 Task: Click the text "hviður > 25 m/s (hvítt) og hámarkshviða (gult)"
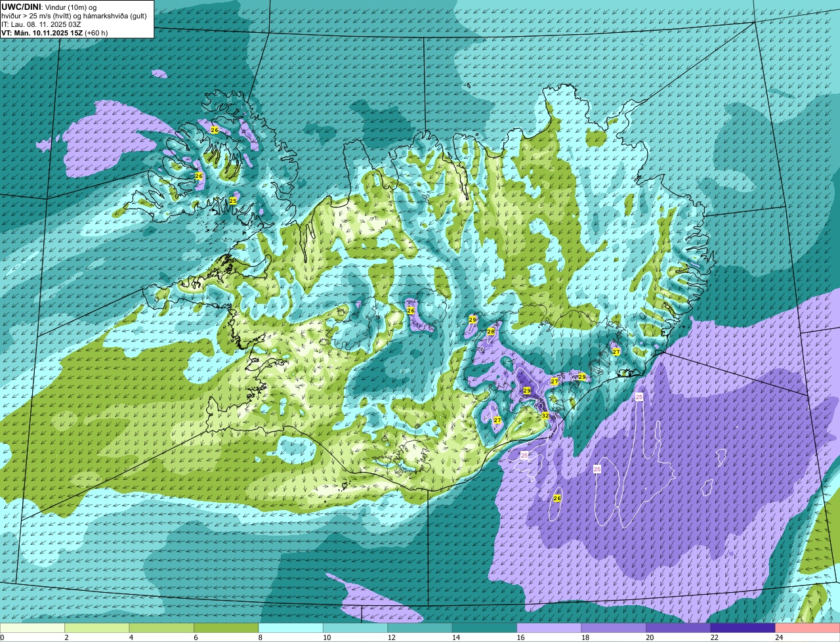74,16
